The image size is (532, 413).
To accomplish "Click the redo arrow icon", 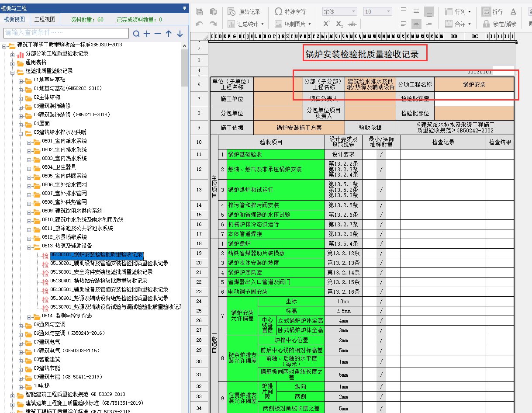I will tap(213, 24).
